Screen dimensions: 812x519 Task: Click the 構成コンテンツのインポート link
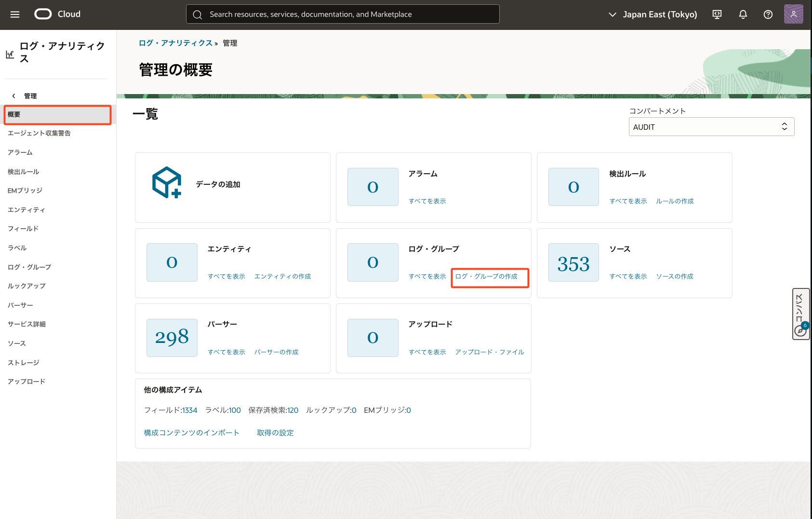(x=191, y=433)
